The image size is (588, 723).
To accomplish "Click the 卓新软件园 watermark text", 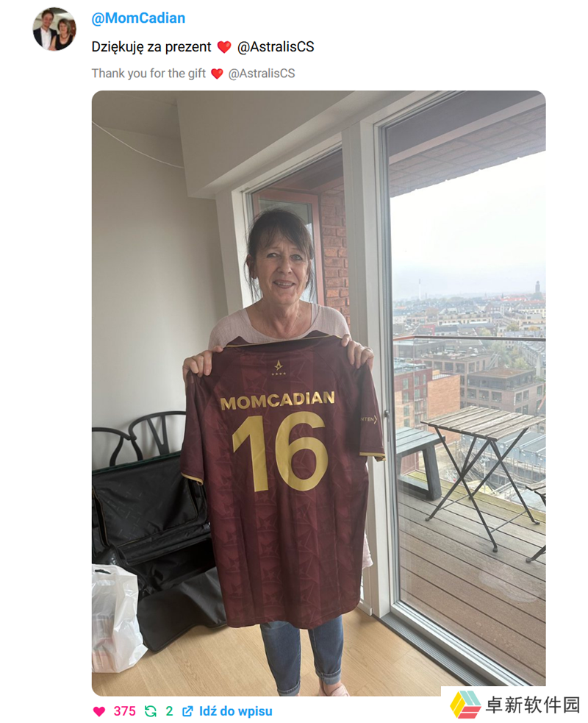I will [533, 705].
